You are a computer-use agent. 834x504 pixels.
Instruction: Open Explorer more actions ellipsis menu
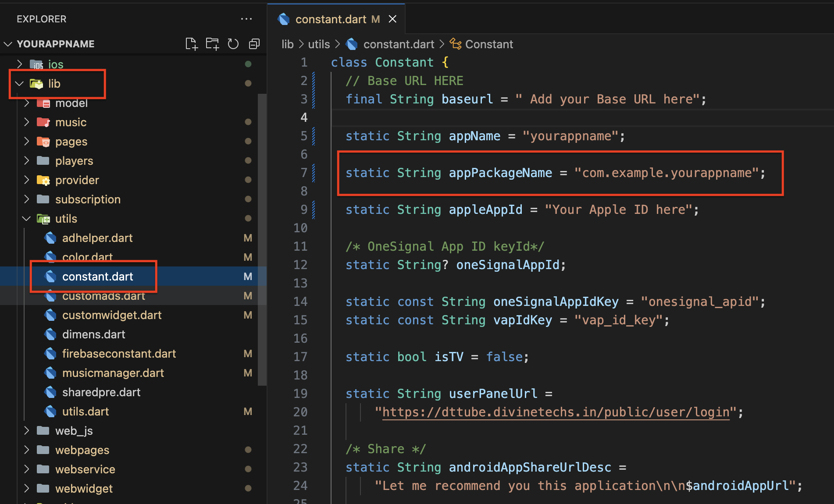point(246,19)
